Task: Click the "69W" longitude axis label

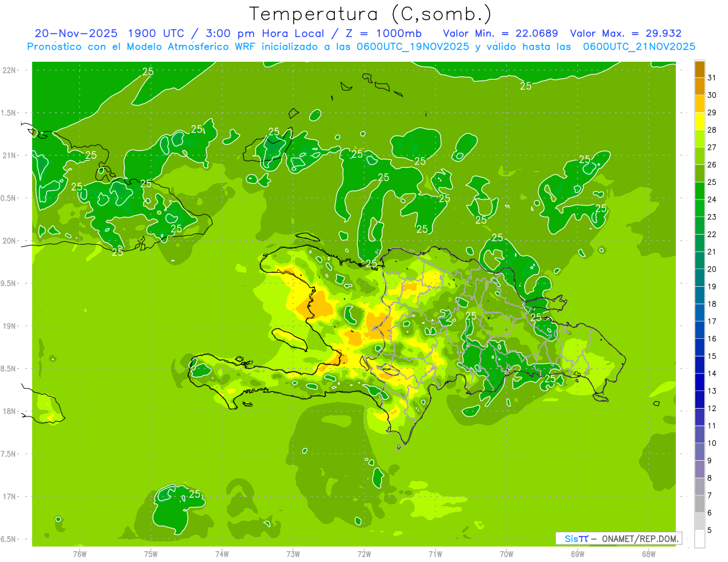Action: pos(578,554)
